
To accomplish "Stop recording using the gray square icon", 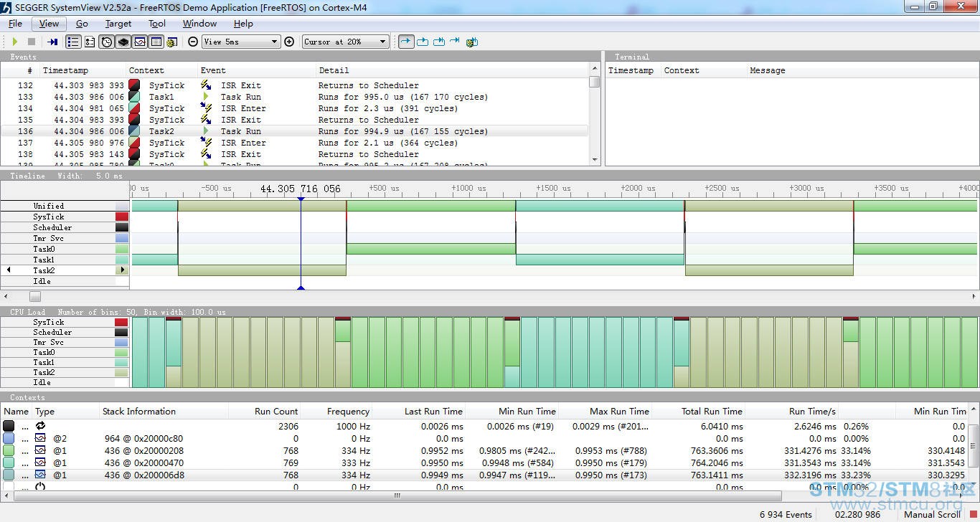I will 32,42.
